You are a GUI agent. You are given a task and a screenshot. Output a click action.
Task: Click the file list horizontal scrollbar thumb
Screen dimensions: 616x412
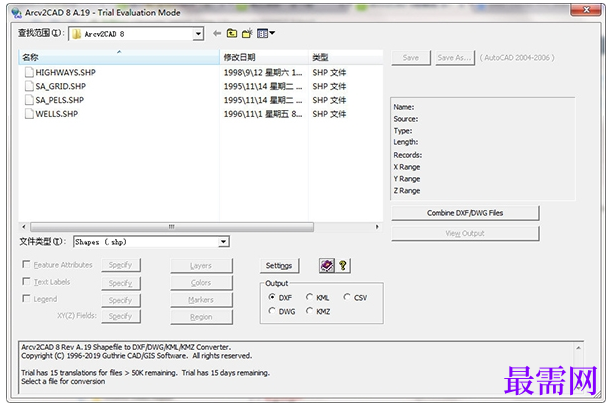pos(172,227)
